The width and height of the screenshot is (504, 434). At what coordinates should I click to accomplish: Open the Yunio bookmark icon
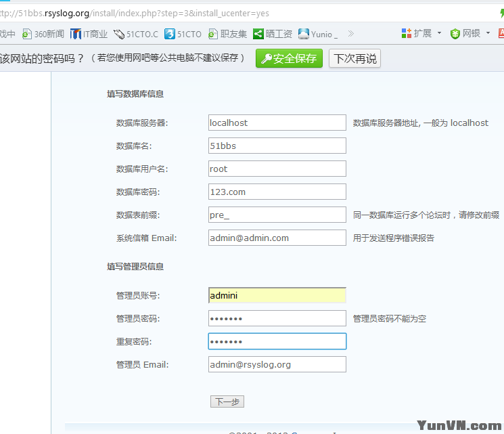coord(304,34)
